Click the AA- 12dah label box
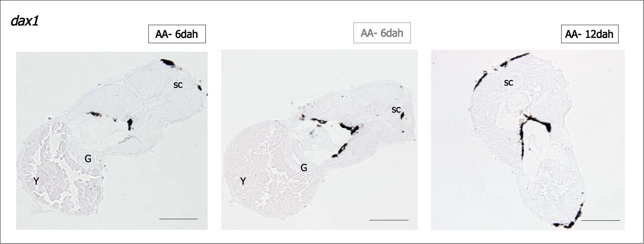 [589, 34]
